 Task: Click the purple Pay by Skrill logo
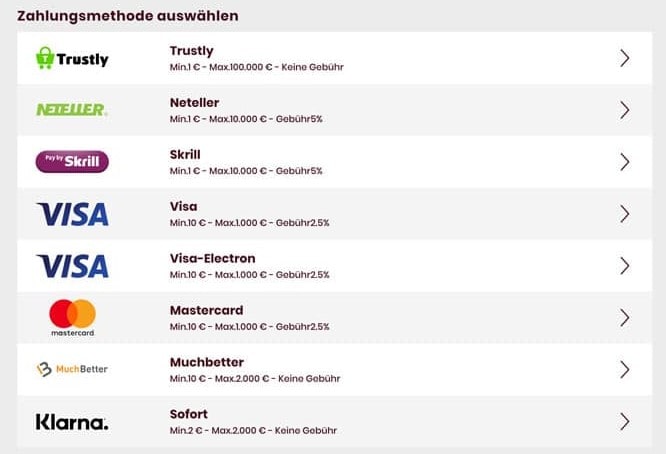click(x=72, y=161)
